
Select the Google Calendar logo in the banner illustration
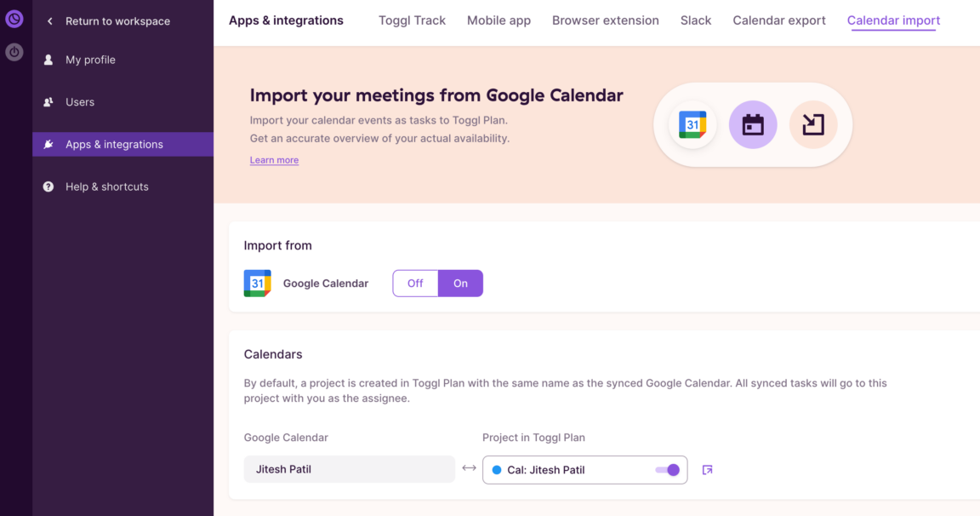tap(692, 124)
